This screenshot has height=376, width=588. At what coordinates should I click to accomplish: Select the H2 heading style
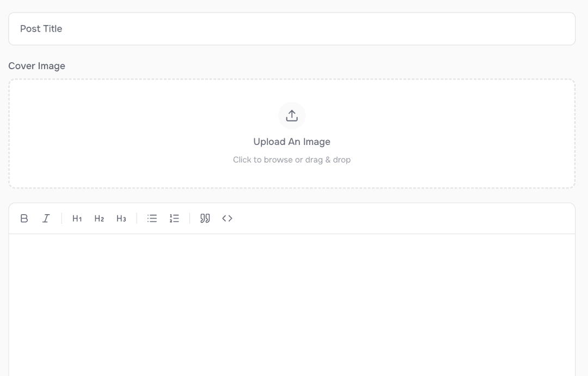[99, 218]
